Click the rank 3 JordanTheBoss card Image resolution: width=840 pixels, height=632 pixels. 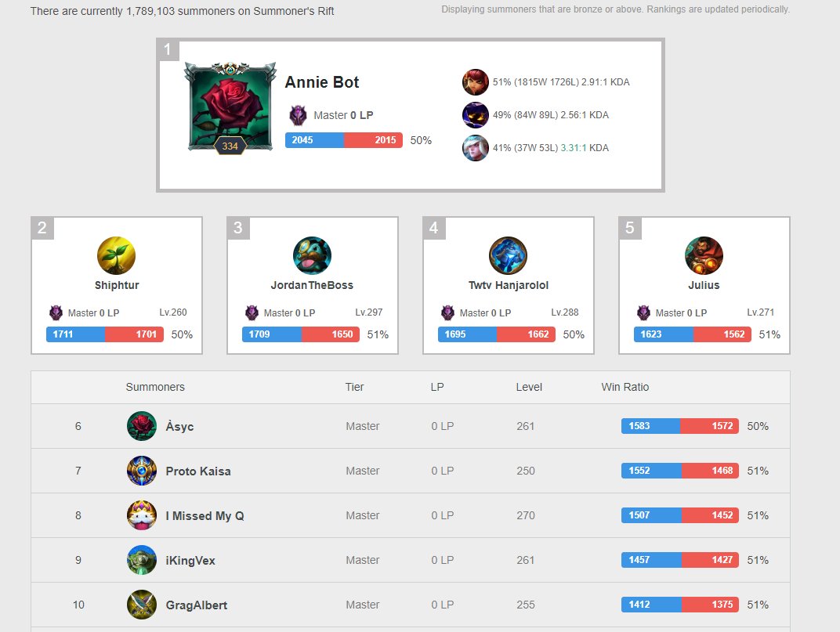313,286
